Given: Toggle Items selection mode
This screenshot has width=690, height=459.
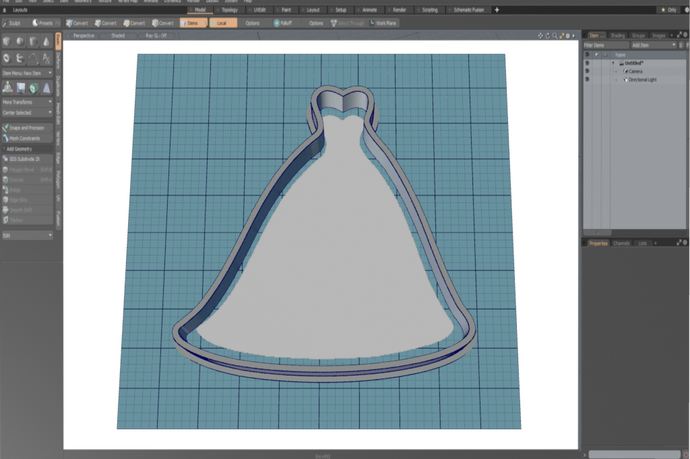Looking at the screenshot, I should tap(193, 23).
